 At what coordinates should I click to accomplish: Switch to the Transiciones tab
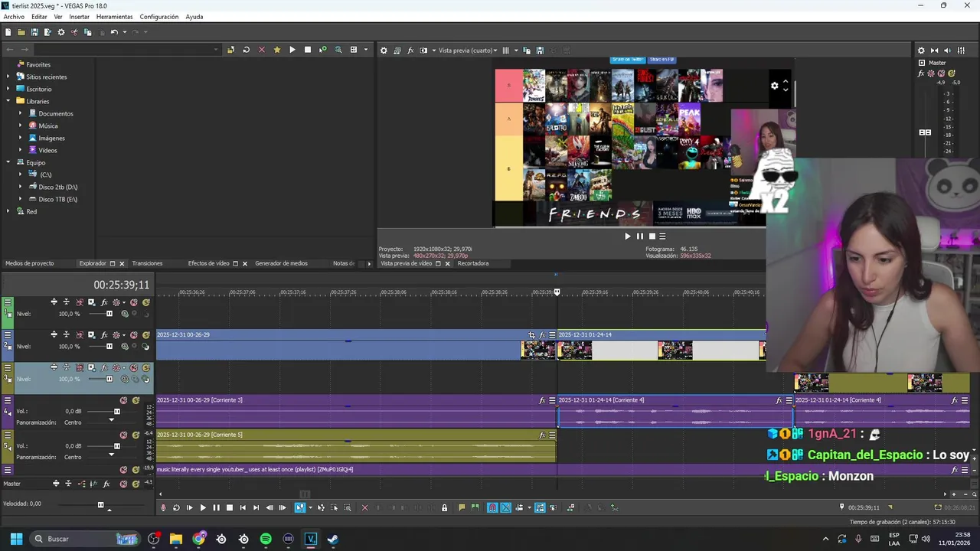point(147,263)
